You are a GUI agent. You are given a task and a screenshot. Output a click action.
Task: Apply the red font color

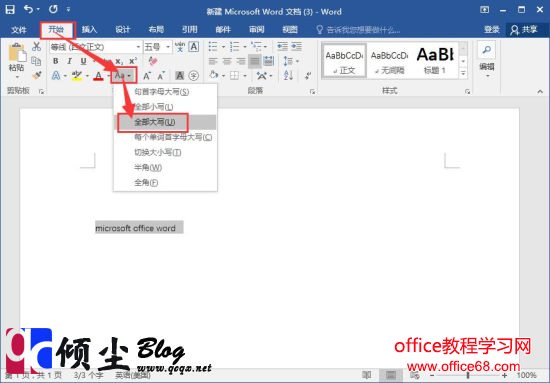99,75
